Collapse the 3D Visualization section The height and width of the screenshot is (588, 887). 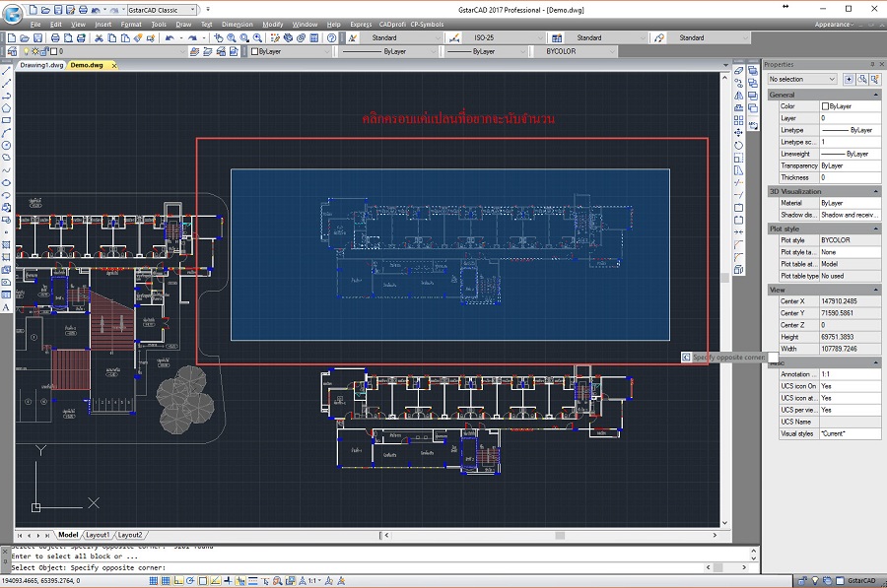click(876, 192)
